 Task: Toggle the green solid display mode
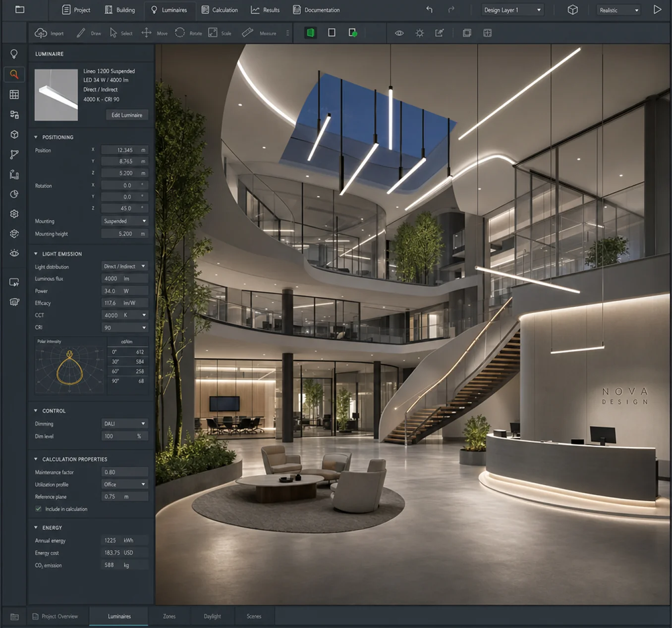coord(310,33)
